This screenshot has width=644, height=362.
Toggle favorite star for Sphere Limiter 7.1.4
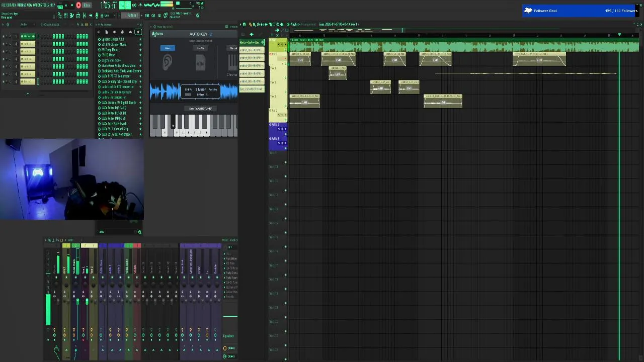click(140, 39)
